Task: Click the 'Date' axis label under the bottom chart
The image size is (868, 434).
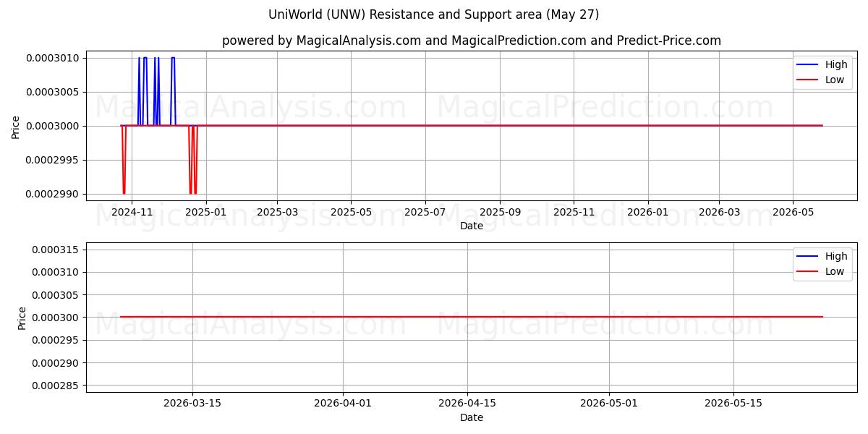Action: (x=472, y=417)
